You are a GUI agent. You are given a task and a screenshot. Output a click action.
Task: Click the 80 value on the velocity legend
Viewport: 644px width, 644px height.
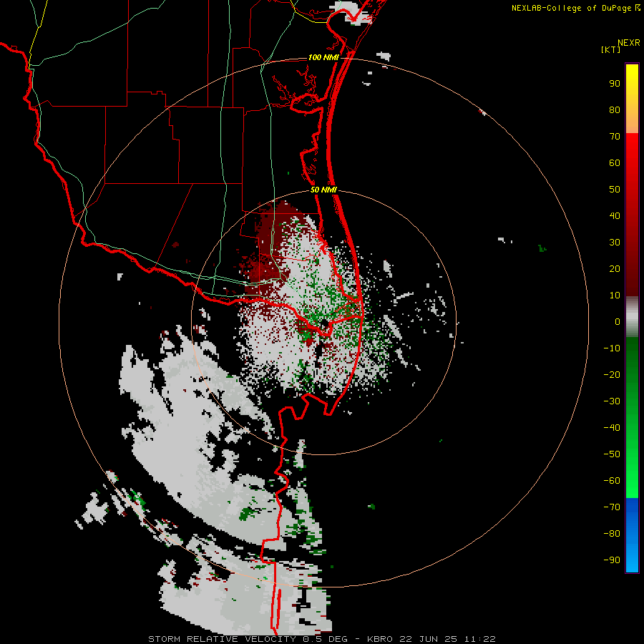point(615,110)
